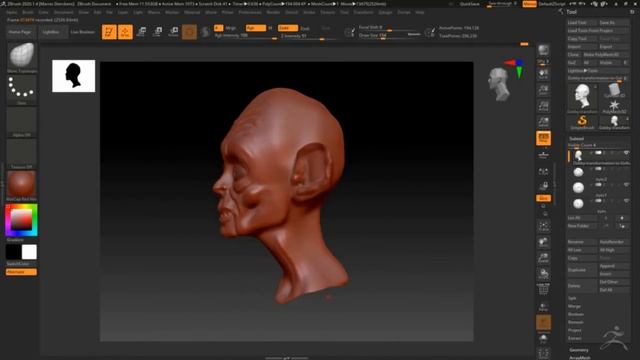Expand the Project subsection
This screenshot has width=640, height=360.
(575, 330)
